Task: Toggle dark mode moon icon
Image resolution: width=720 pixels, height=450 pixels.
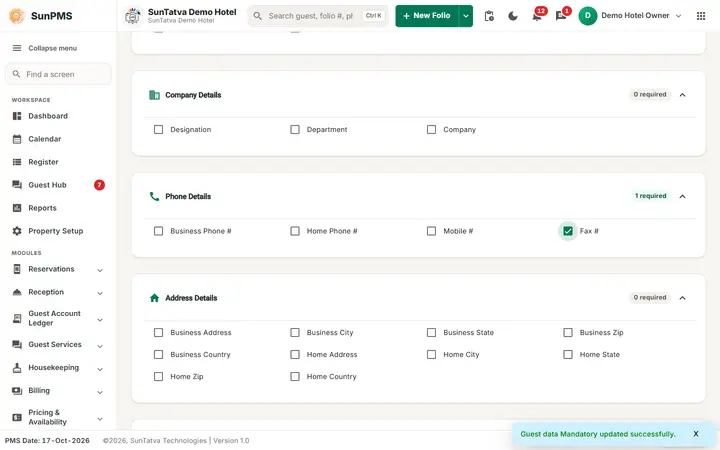Action: tap(513, 16)
